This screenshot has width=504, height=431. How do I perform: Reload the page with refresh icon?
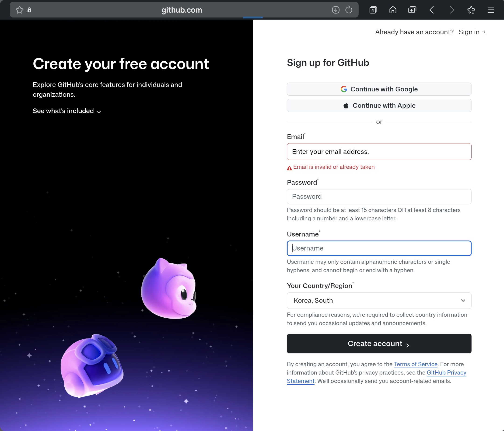coord(349,10)
